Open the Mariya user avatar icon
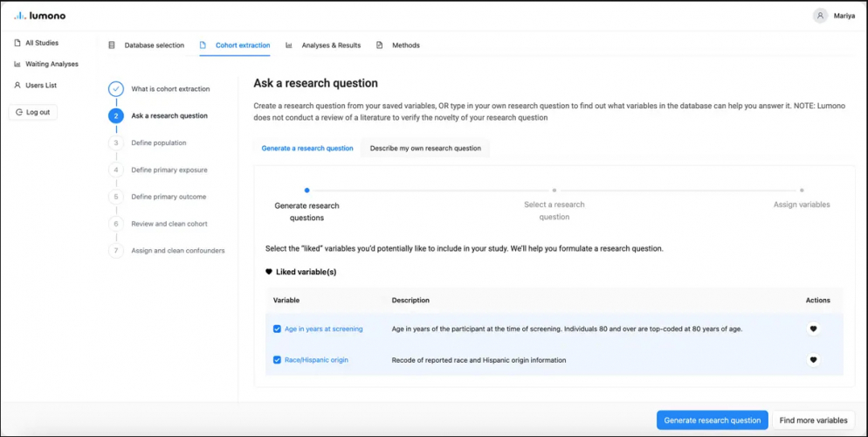The width and height of the screenshot is (868, 437). point(820,16)
